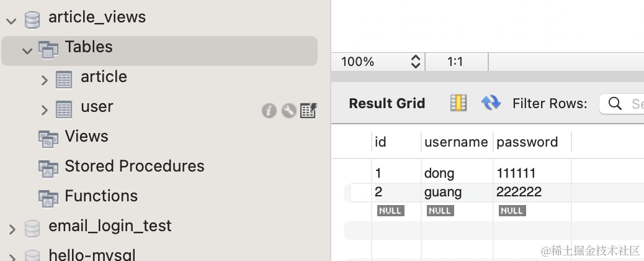Viewport: 644px width, 261px height.
Task: Click the Result Grid columns icon
Action: click(x=458, y=103)
